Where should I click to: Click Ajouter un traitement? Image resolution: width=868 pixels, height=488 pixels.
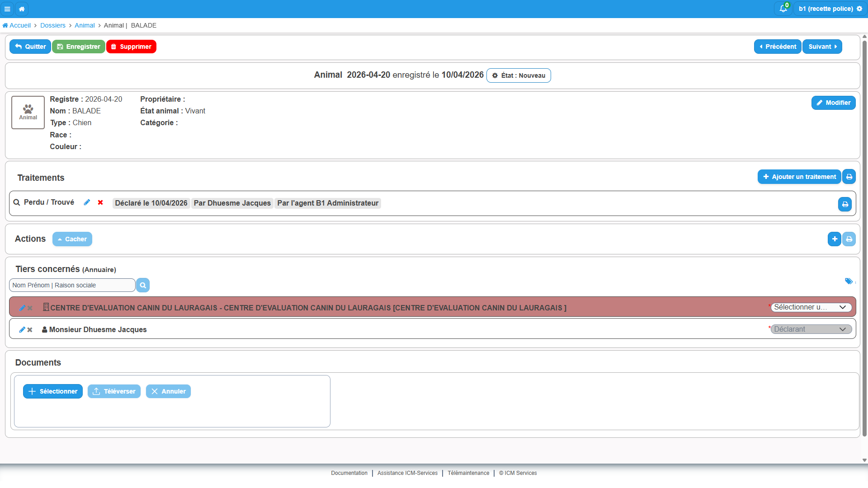coord(799,177)
